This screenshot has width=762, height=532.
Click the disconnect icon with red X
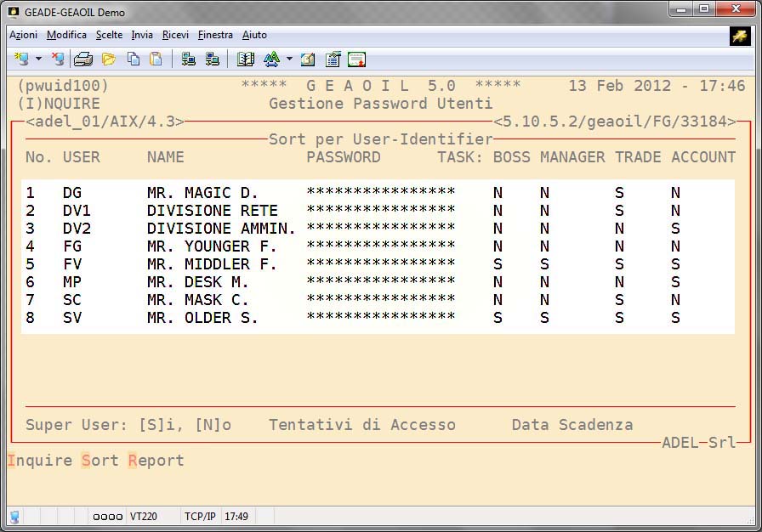point(58,59)
